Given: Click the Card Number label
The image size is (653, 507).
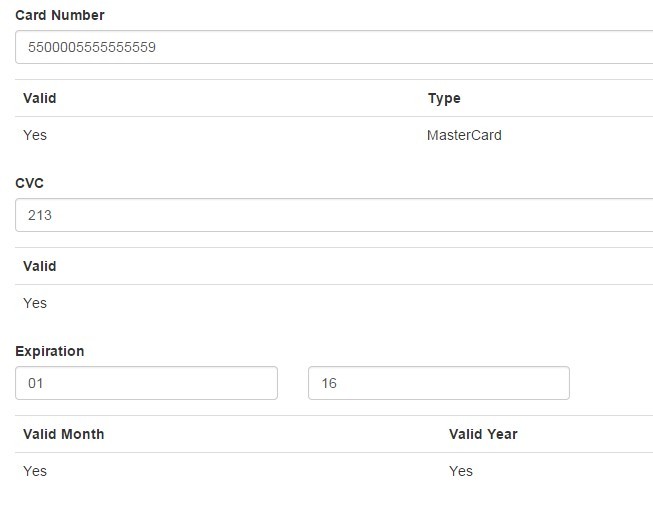Looking at the screenshot, I should pyautogui.click(x=60, y=15).
